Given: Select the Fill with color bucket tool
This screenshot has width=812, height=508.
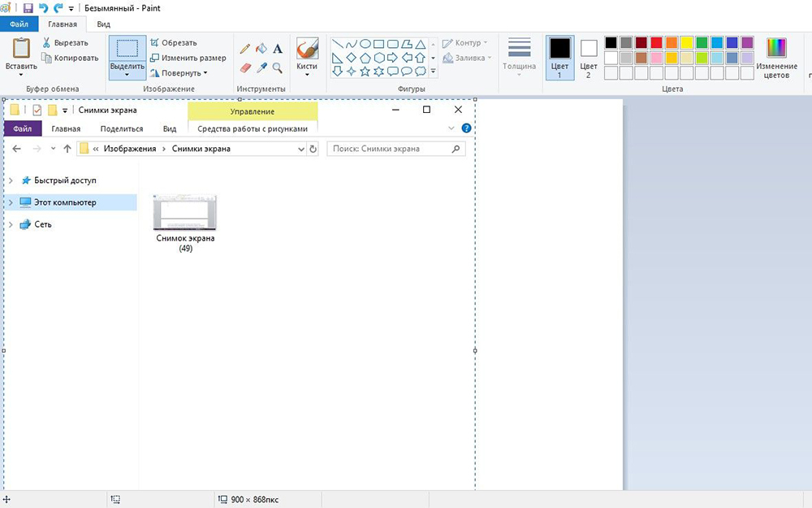Looking at the screenshot, I should [261, 49].
